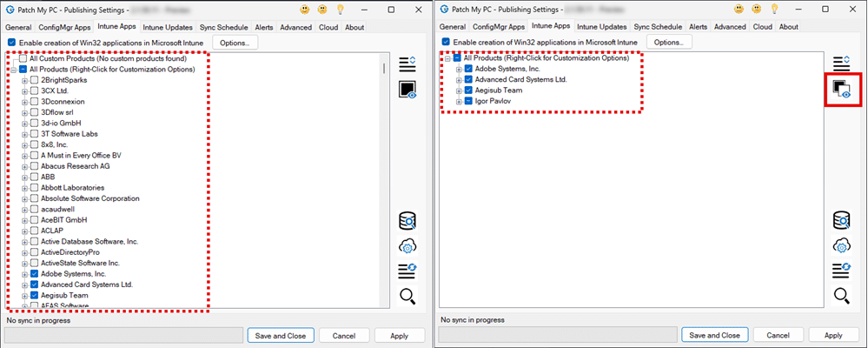
Task: Open cloud settings gear icon in right window
Action: pos(840,245)
